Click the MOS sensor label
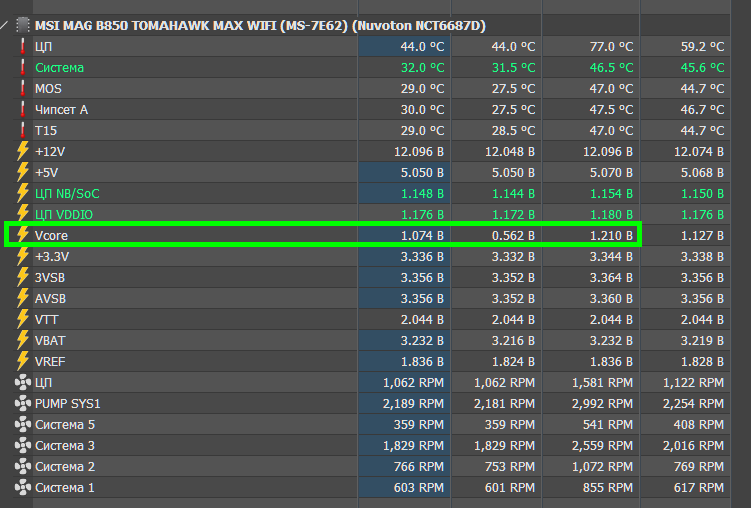The width and height of the screenshot is (751, 508). pos(48,89)
